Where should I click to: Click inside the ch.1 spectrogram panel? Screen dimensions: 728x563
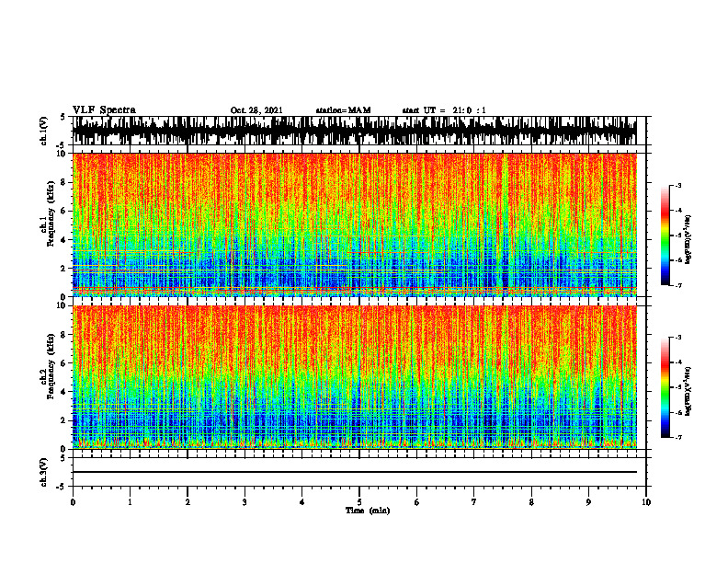point(354,224)
